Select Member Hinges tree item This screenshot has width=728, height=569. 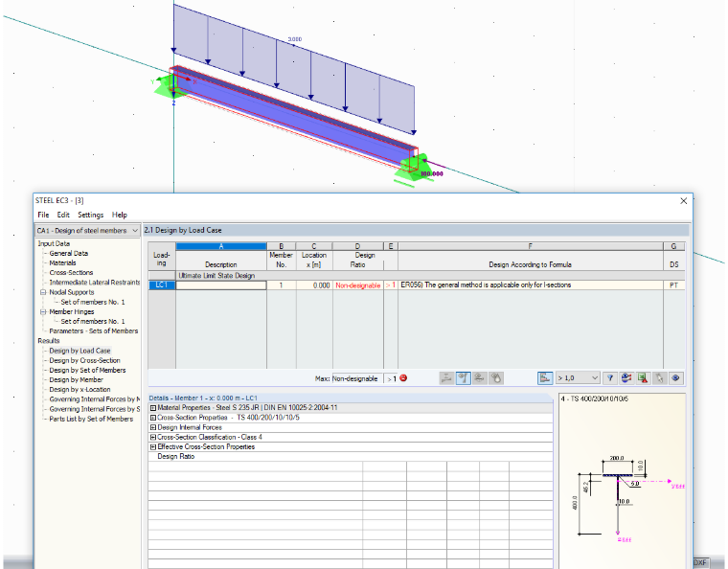coord(72,311)
